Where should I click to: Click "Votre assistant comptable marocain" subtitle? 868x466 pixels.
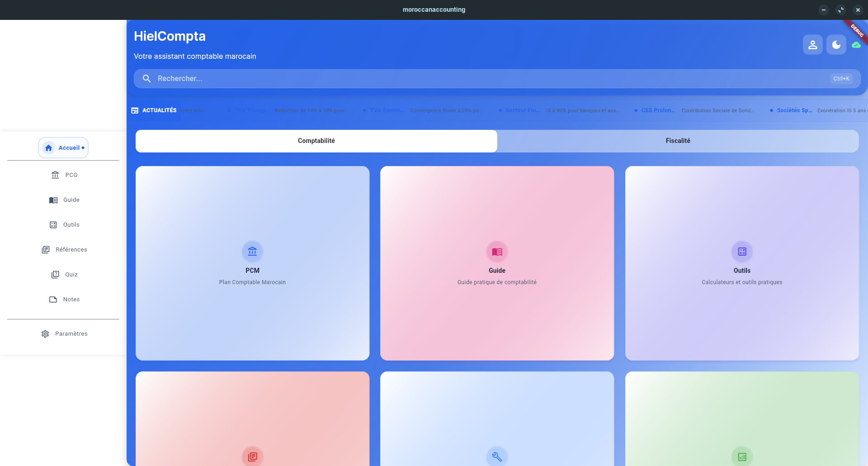tap(195, 57)
